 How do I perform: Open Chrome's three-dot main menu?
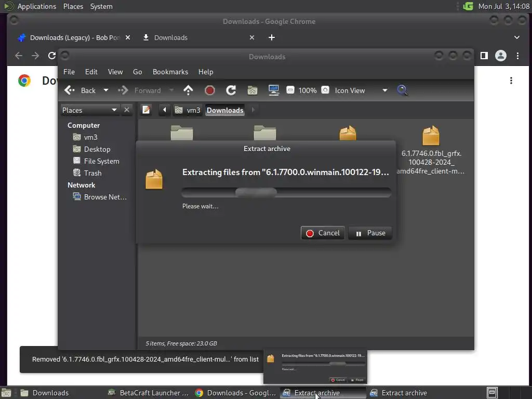click(518, 55)
